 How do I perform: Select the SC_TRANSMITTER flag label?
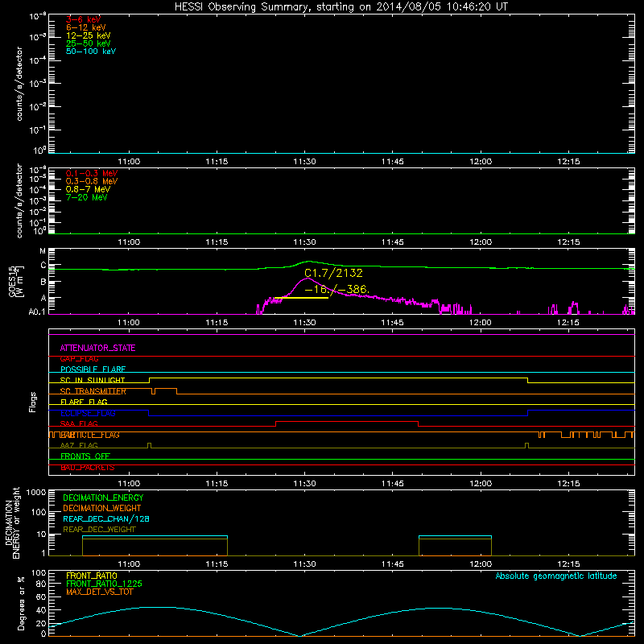click(93, 391)
